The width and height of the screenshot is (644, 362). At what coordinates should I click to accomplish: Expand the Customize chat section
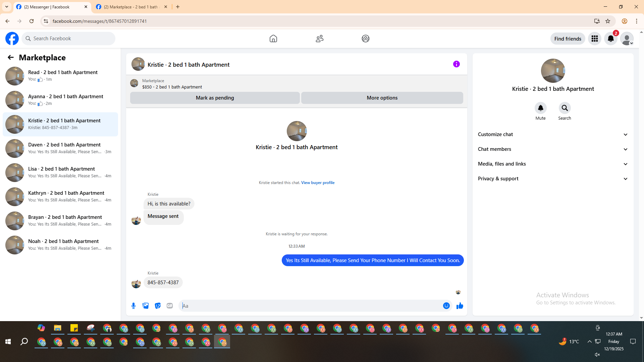coord(552,134)
